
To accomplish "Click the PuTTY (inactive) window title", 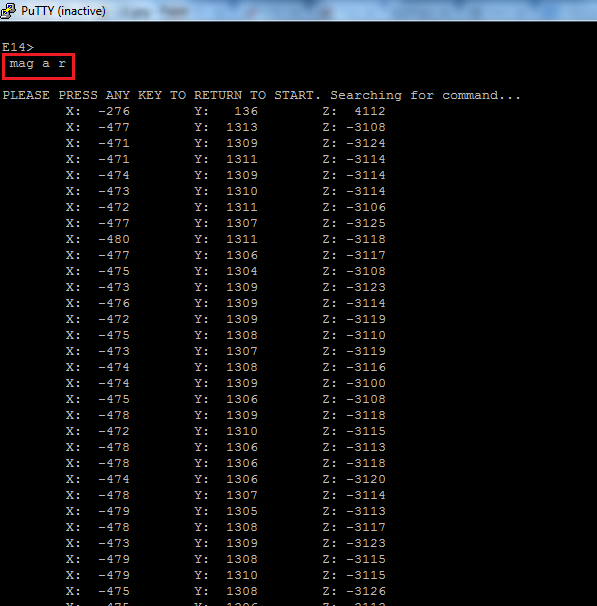I will [x=63, y=11].
